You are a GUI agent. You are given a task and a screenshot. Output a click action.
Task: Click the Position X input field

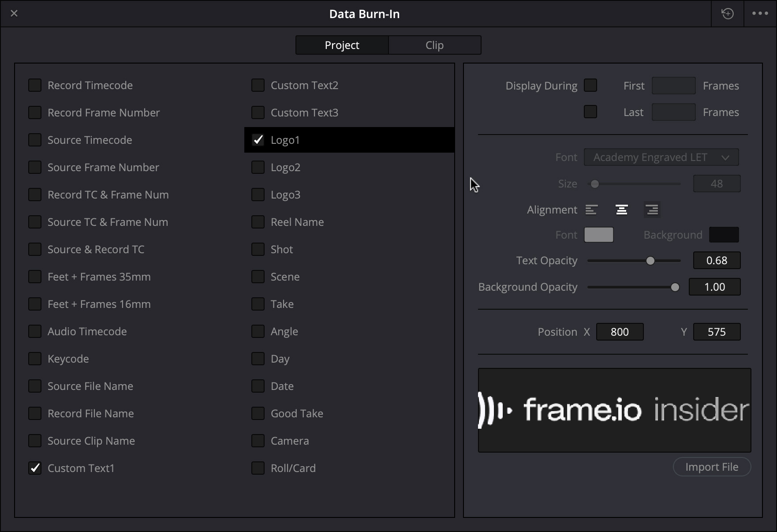point(620,332)
